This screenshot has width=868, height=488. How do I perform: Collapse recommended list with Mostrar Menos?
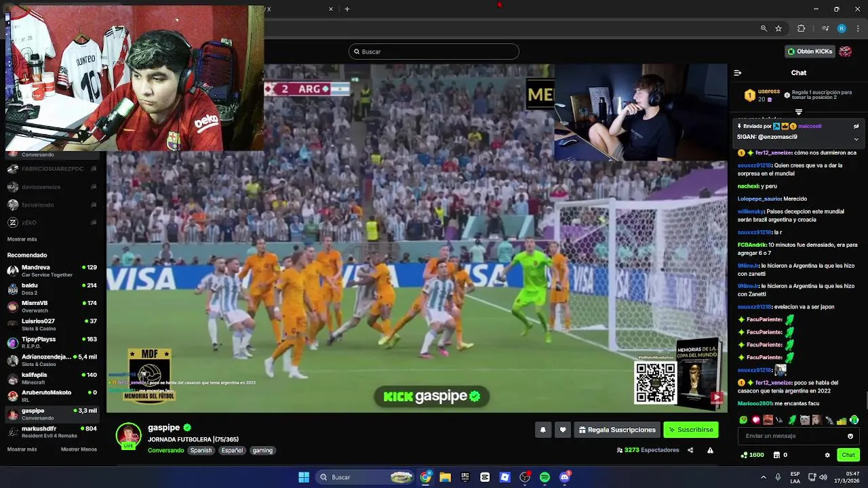click(79, 449)
